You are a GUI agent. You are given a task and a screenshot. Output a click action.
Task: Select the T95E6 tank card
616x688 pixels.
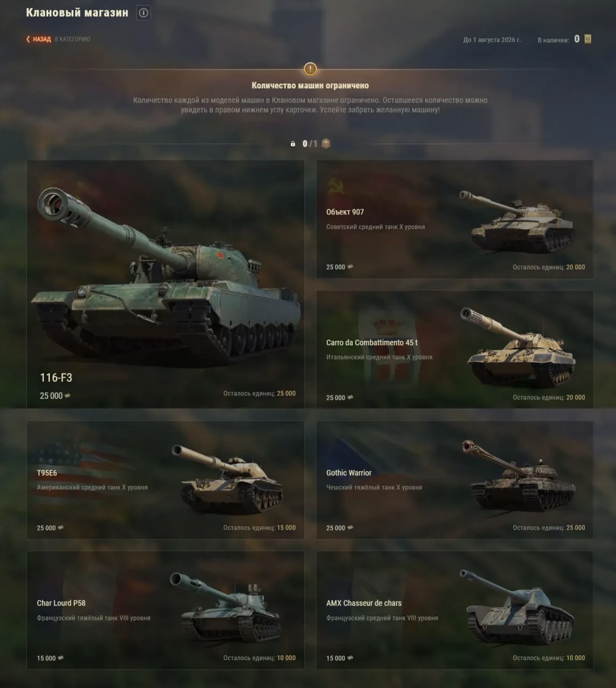pos(166,480)
